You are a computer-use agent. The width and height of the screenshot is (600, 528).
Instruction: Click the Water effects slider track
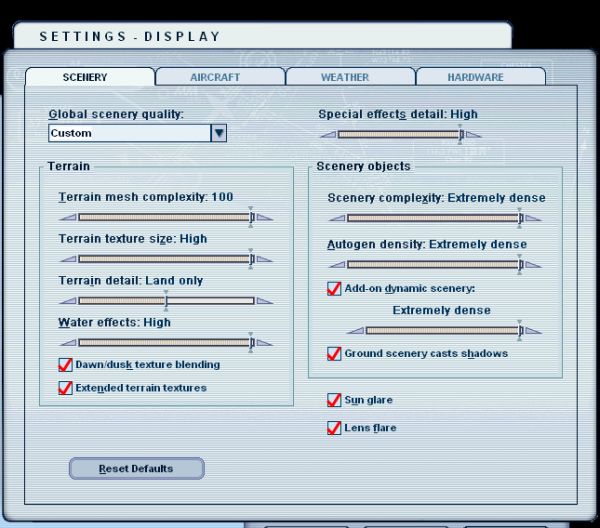166,342
